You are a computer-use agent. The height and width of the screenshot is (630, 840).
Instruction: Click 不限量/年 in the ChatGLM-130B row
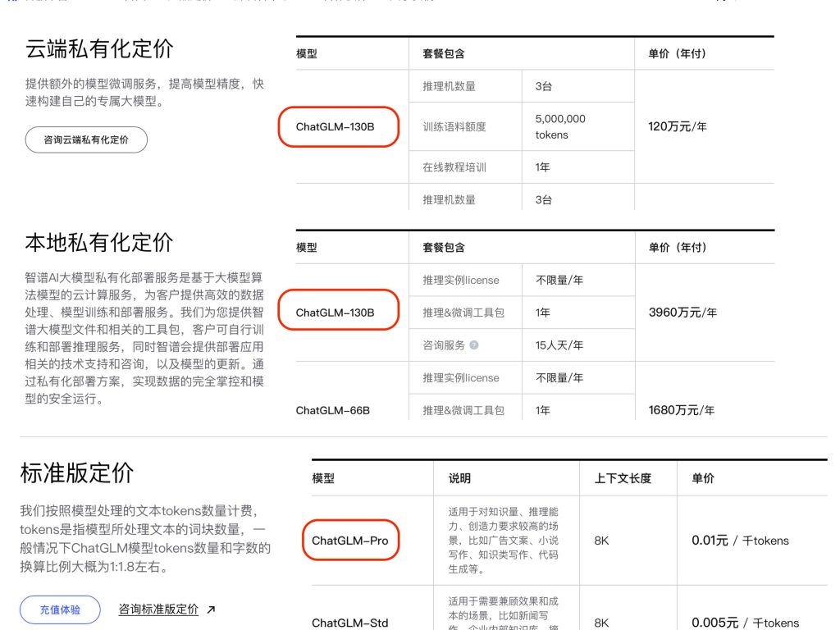tap(559, 280)
